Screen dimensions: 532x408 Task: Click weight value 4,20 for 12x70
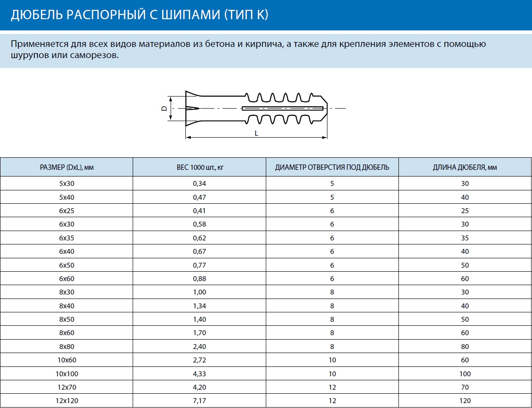[x=200, y=387]
